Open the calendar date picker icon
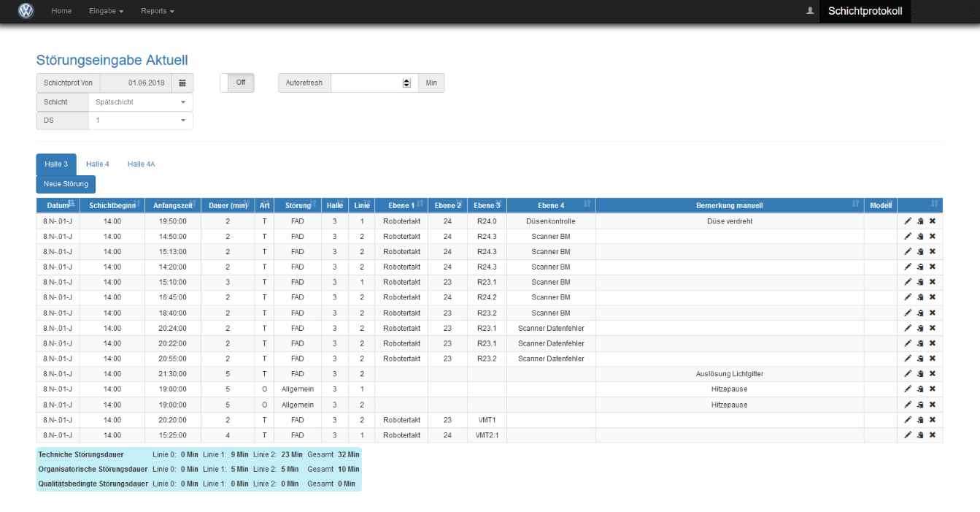 tap(182, 83)
